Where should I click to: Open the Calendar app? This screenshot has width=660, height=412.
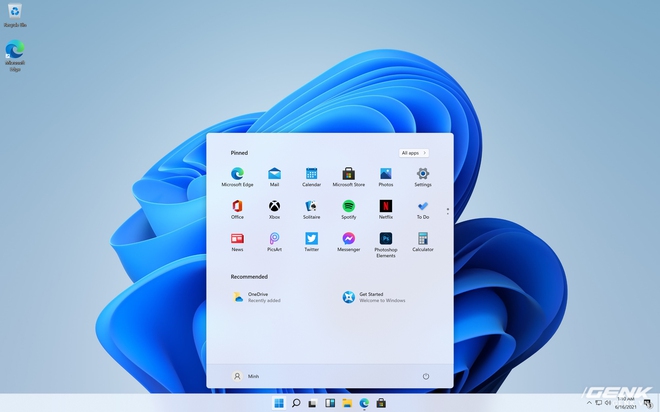(x=311, y=177)
